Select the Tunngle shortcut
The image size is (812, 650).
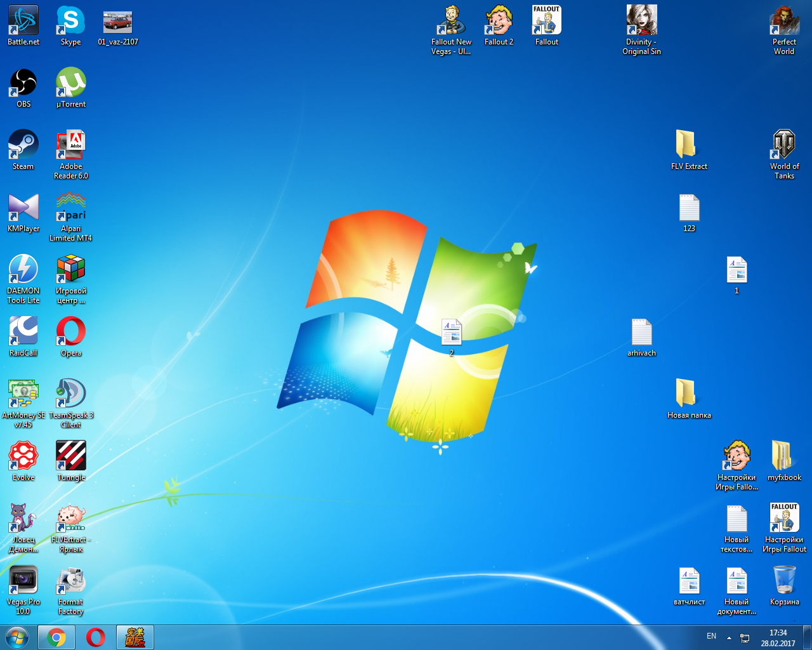pos(71,461)
